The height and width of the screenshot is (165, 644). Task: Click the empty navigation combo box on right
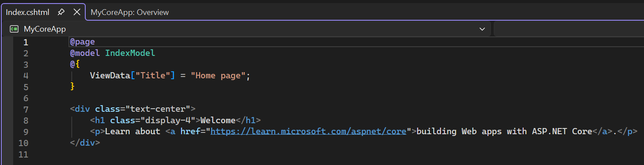click(x=569, y=29)
